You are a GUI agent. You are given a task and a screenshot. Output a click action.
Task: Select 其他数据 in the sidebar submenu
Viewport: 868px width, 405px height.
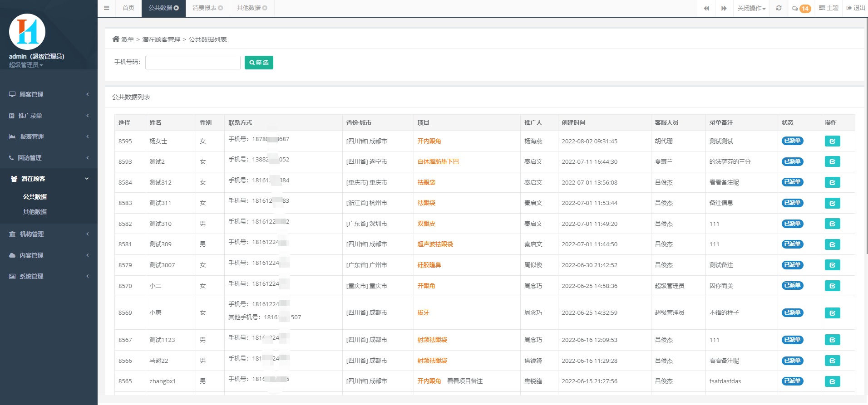[35, 212]
